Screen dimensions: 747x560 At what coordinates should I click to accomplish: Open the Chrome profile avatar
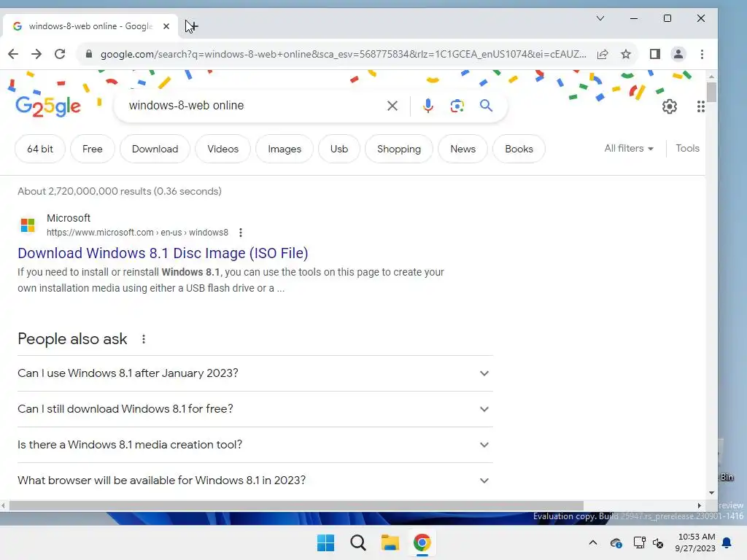coord(678,54)
